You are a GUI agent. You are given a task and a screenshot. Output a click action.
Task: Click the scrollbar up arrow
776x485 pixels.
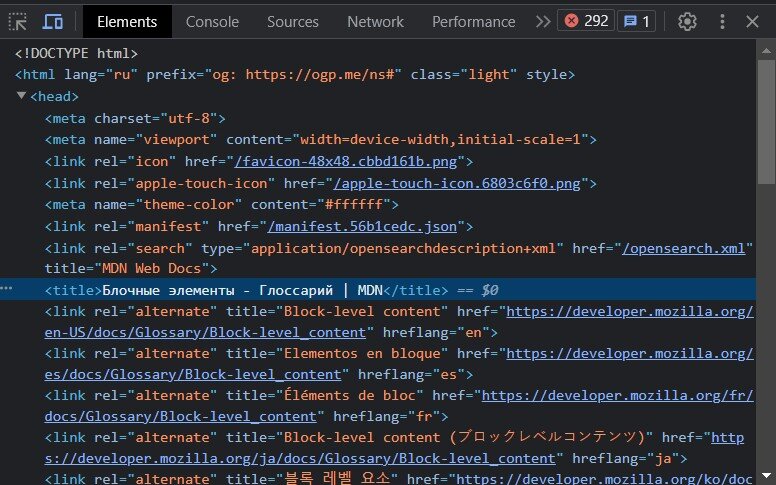coord(766,50)
